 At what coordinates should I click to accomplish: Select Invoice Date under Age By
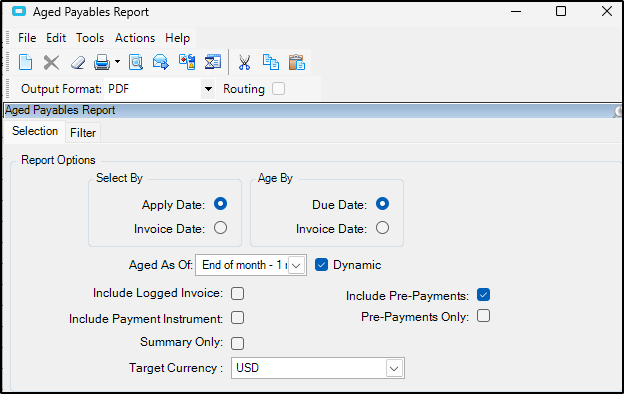382,228
